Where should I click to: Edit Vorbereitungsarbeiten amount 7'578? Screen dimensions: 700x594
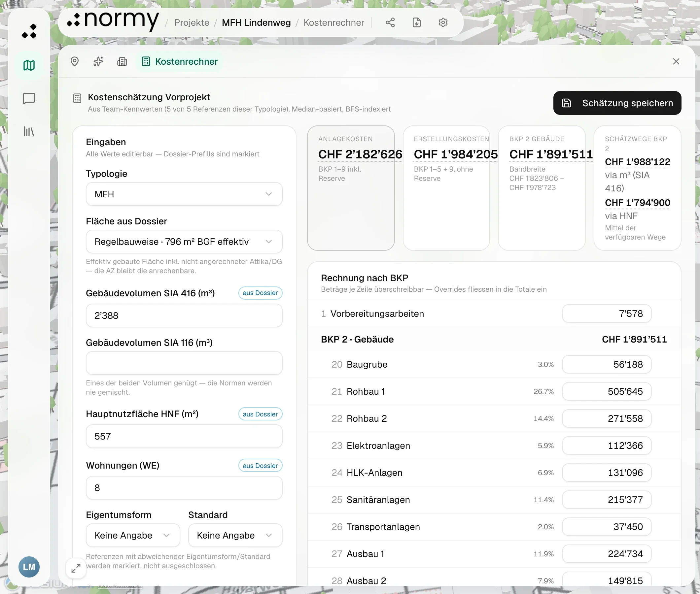pyautogui.click(x=606, y=313)
